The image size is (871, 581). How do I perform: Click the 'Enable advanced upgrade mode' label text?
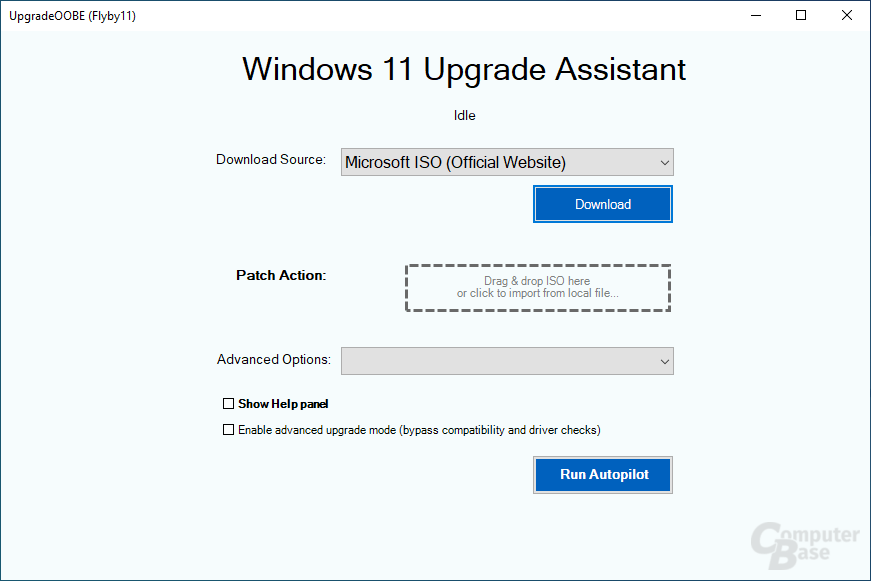(418, 430)
